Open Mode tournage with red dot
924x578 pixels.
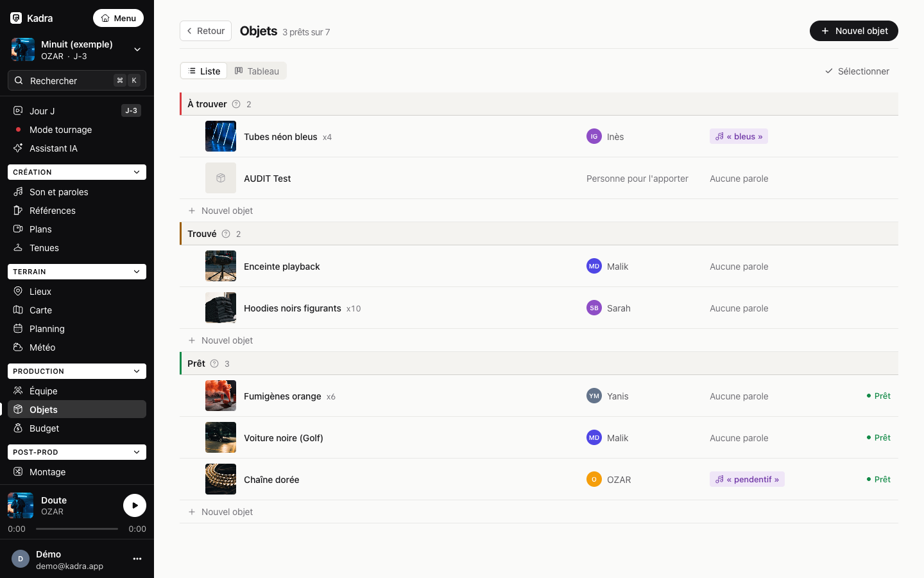[77, 130]
